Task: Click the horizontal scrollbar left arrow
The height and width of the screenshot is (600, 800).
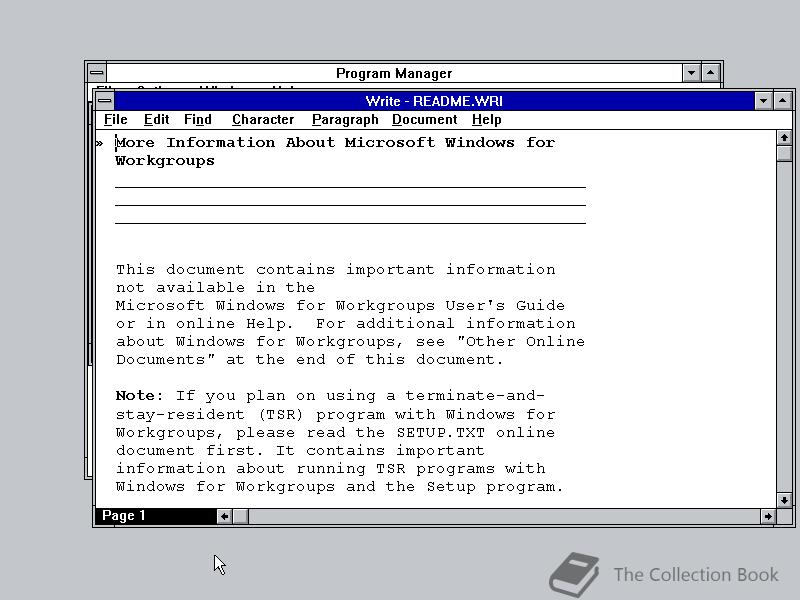Action: (x=224, y=516)
